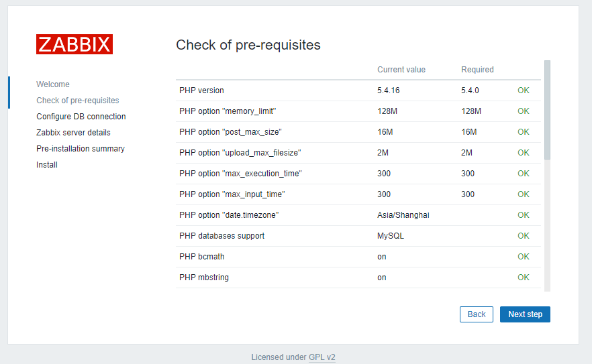Select Zabbix server details step

click(74, 133)
